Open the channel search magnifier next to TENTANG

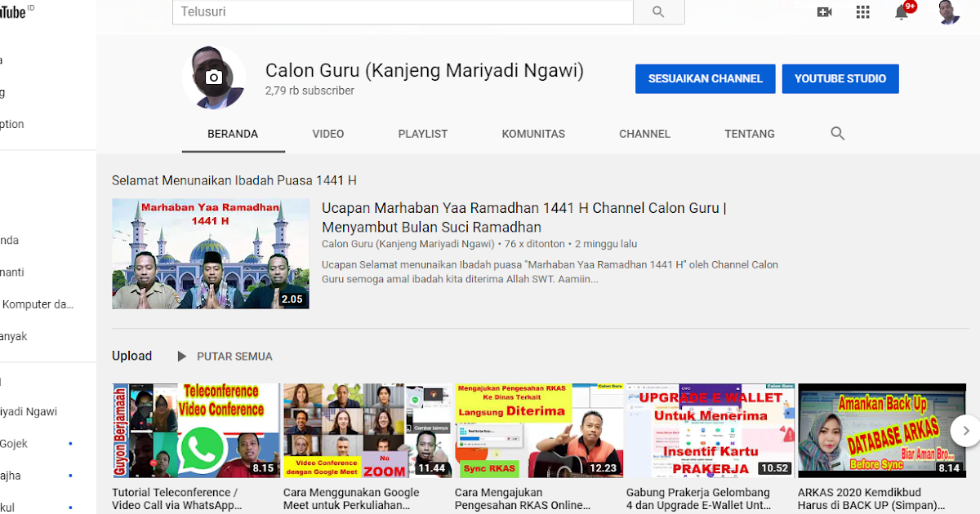coord(837,133)
